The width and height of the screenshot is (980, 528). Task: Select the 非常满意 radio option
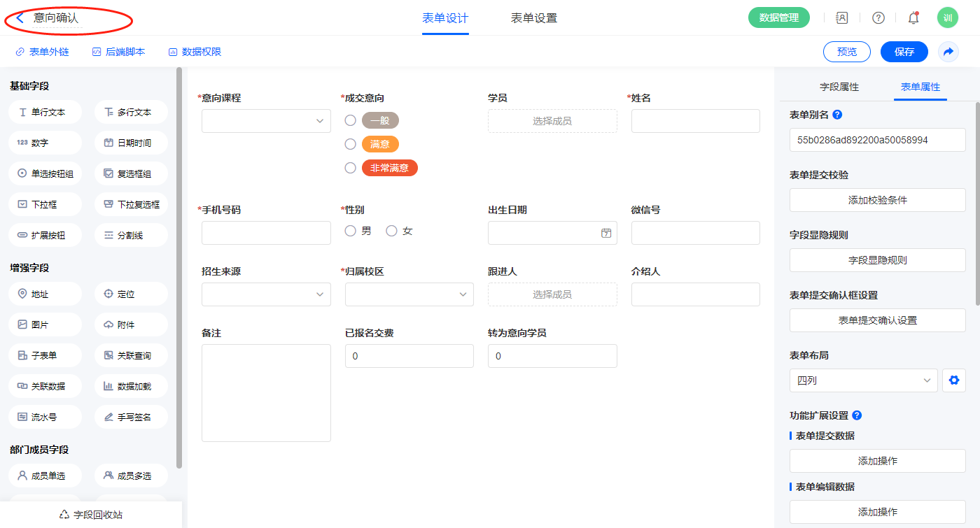coord(351,168)
